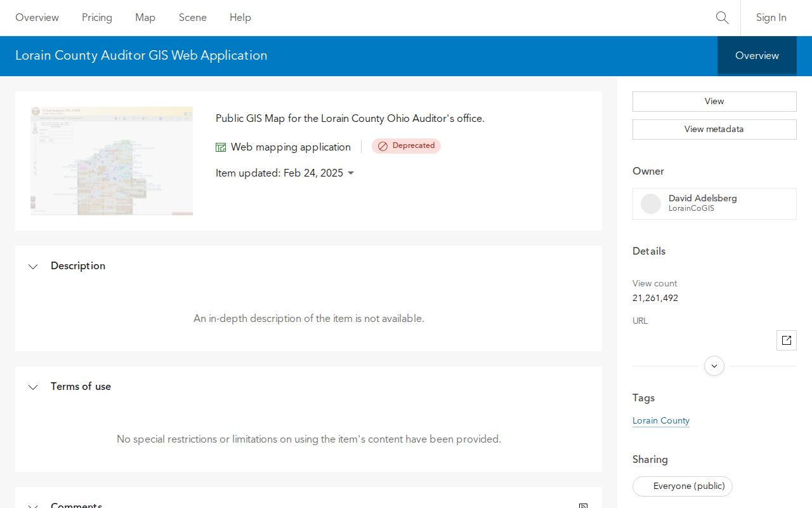The image size is (812, 508).
Task: Click the View button
Action: tap(714, 102)
